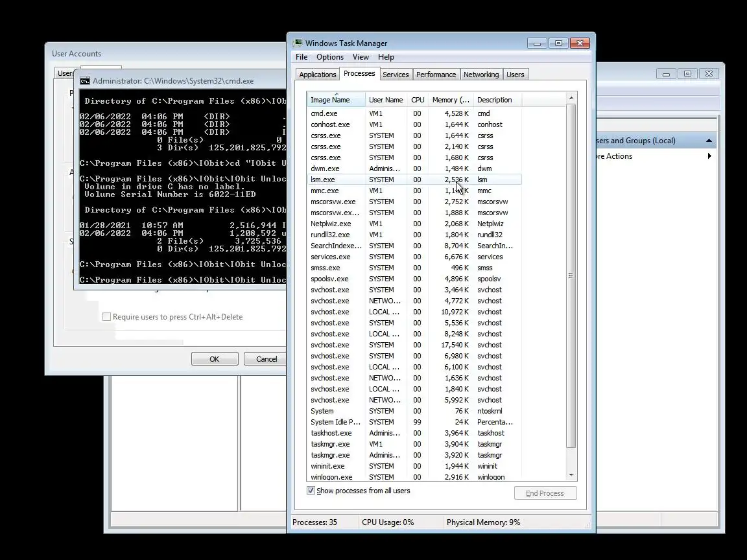Switch to the Applications tab
The height and width of the screenshot is (560, 747).
(317, 75)
